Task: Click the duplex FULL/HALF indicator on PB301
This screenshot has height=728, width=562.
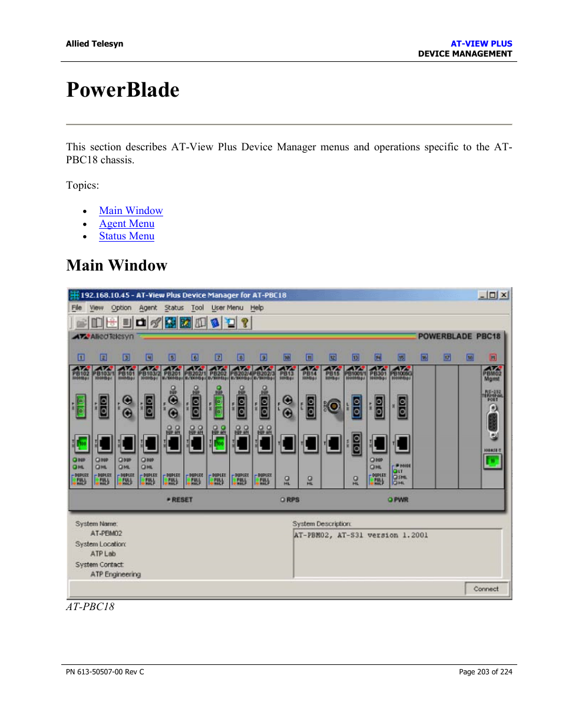Action: [x=379, y=478]
